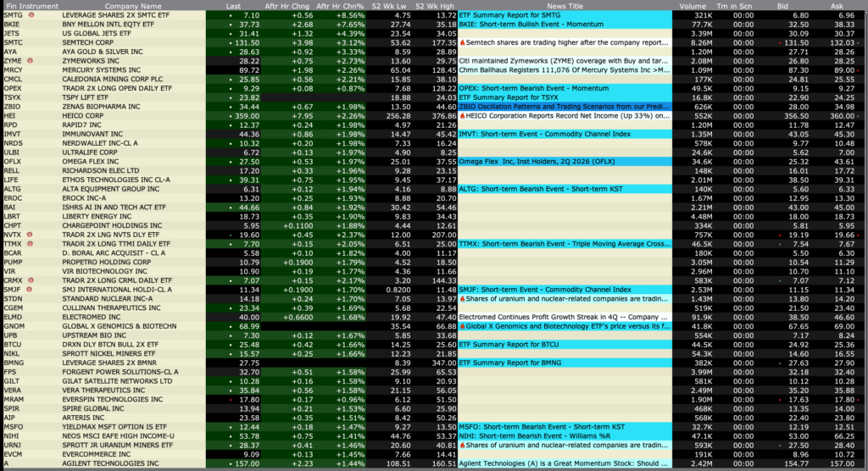Select CALEDONIA MINING CORP PLC company name
This screenshot has height=471, width=868.
click(x=113, y=79)
